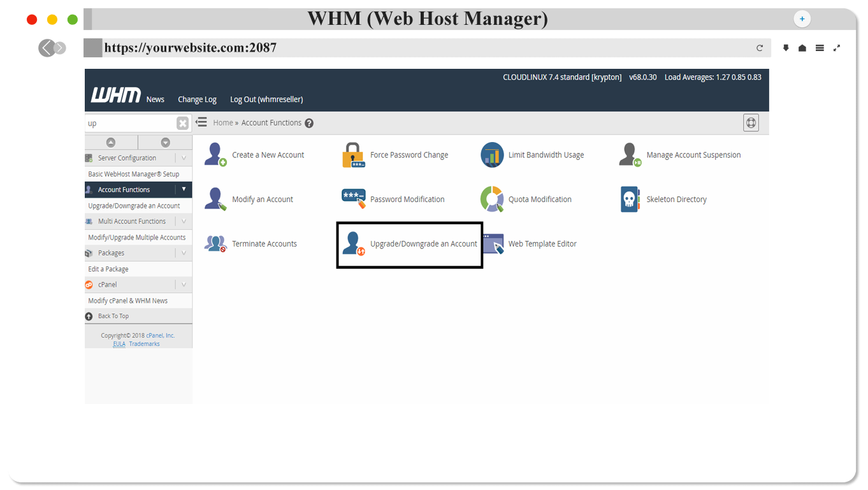This screenshot has height=490, width=868.
Task: Click the browser address bar URL
Action: [191, 48]
